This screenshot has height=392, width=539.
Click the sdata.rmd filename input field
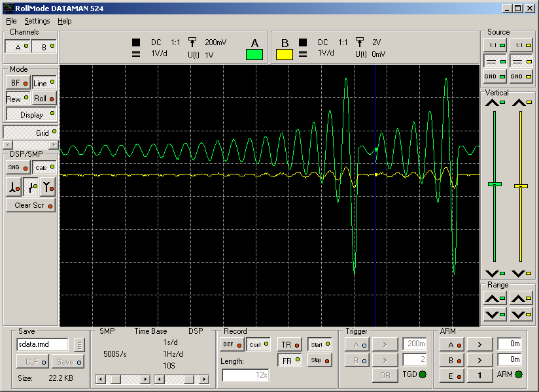[x=43, y=344]
